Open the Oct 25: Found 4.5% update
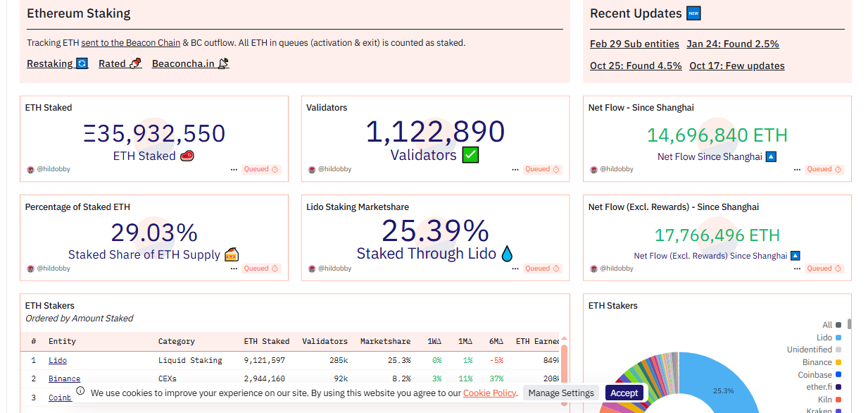The width and height of the screenshot is (868, 413). [636, 66]
